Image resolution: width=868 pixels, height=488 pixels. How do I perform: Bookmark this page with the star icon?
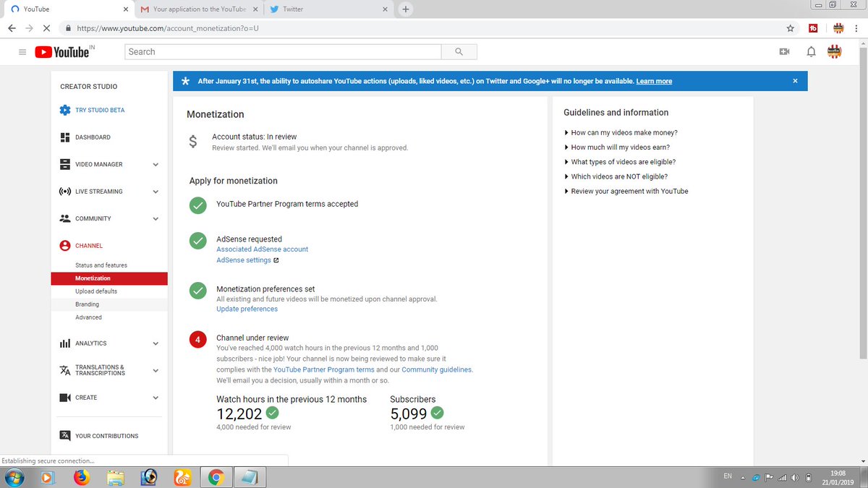(x=791, y=28)
